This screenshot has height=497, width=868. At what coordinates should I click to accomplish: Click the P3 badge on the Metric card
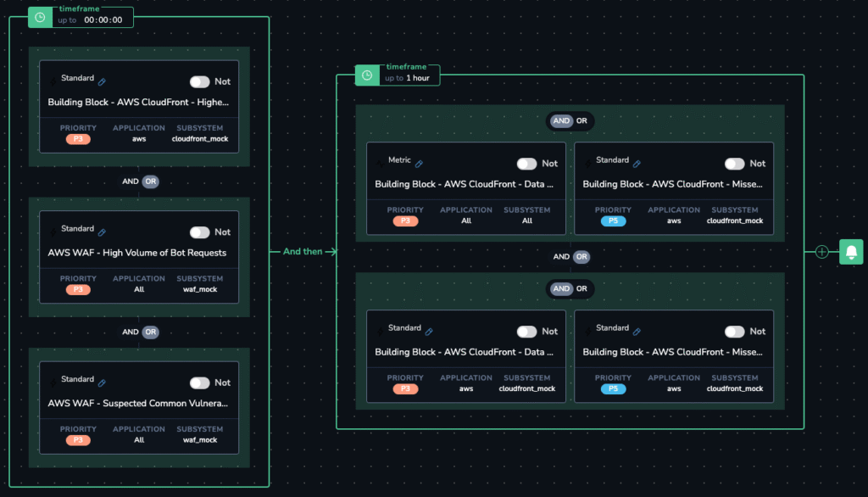[x=405, y=221]
